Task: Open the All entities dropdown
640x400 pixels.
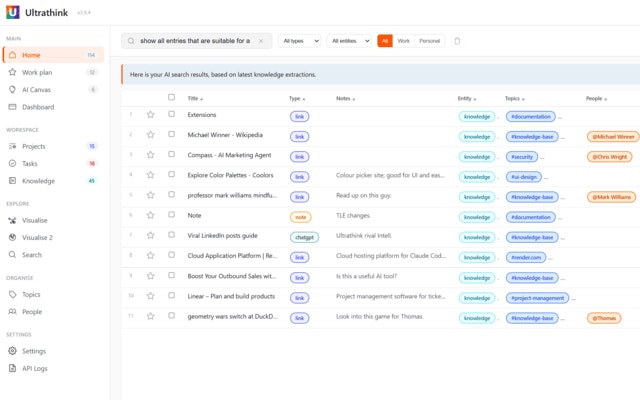Action: tap(349, 41)
